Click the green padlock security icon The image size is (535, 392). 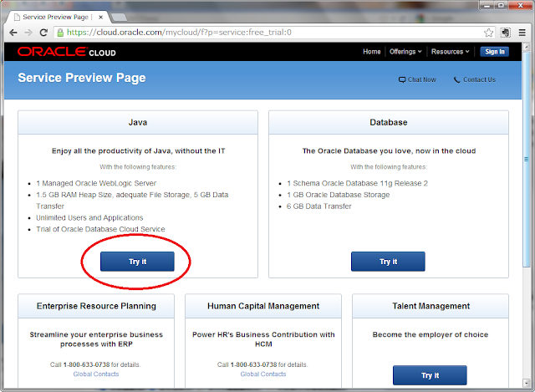tap(60, 33)
